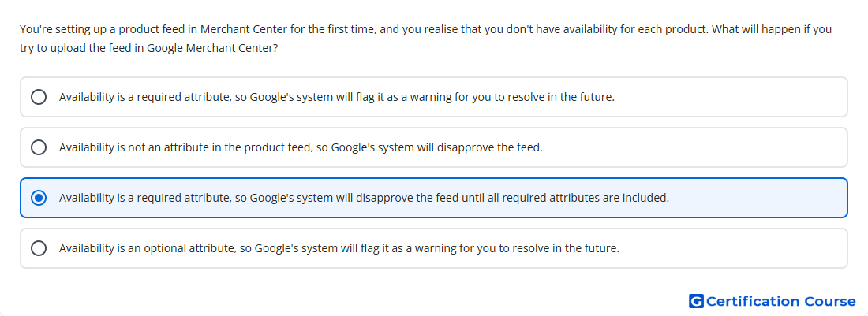Select radio button for required attribute warning option
The width and height of the screenshot is (868, 316).
coord(39,97)
